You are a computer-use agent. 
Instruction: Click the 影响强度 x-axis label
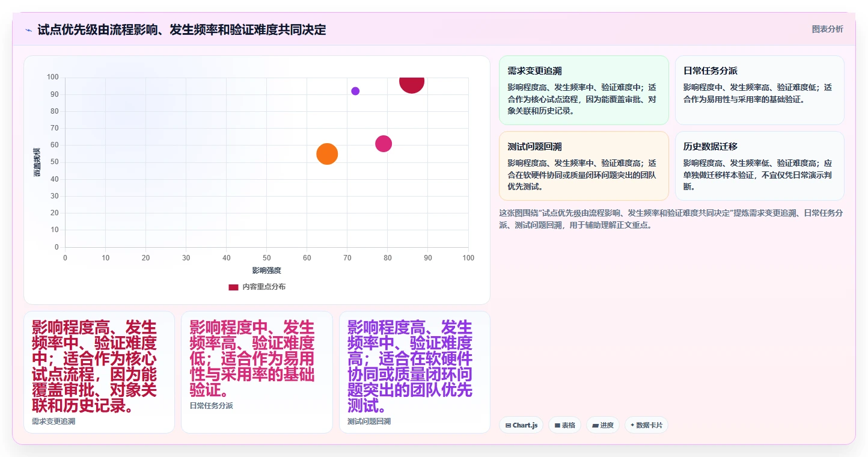[267, 271]
